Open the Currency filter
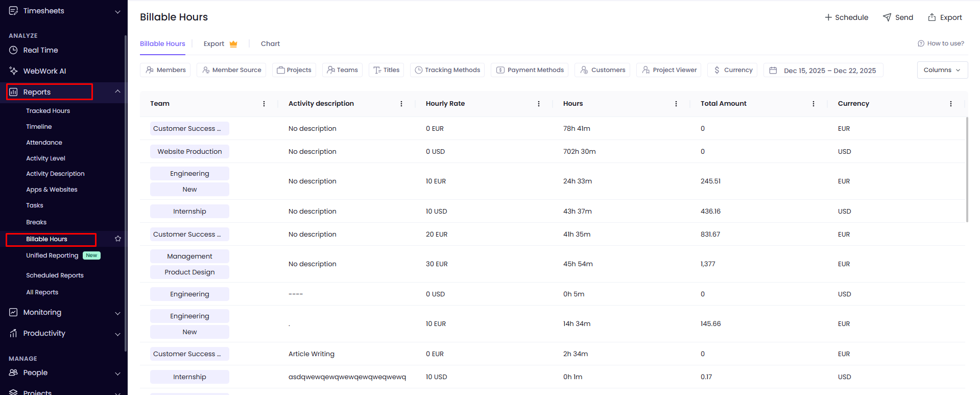This screenshot has width=980, height=395. pyautogui.click(x=733, y=70)
